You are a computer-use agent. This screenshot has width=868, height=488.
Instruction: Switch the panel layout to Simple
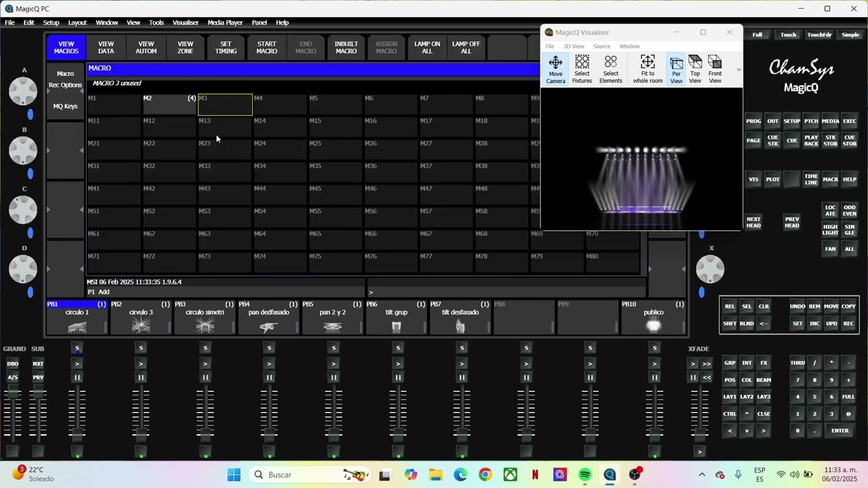850,35
